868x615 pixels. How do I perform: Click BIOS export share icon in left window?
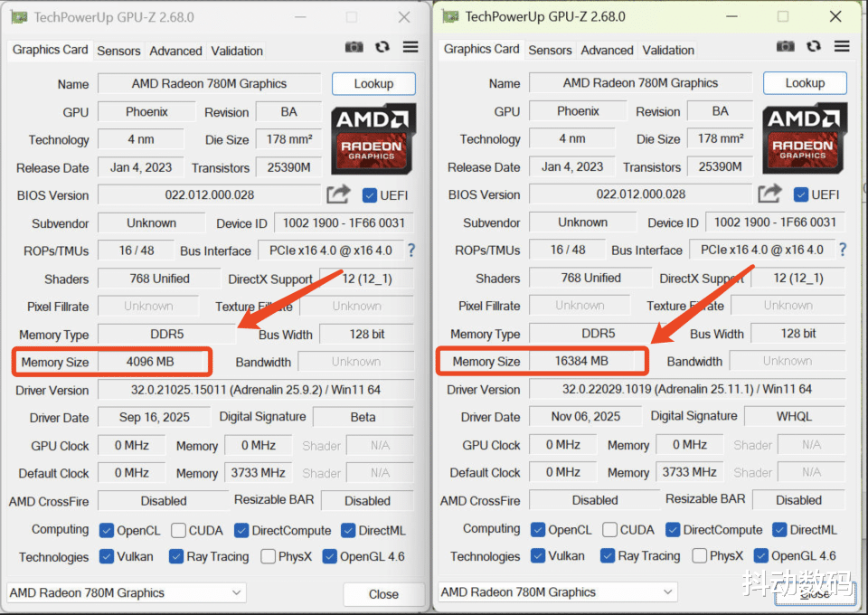[338, 194]
